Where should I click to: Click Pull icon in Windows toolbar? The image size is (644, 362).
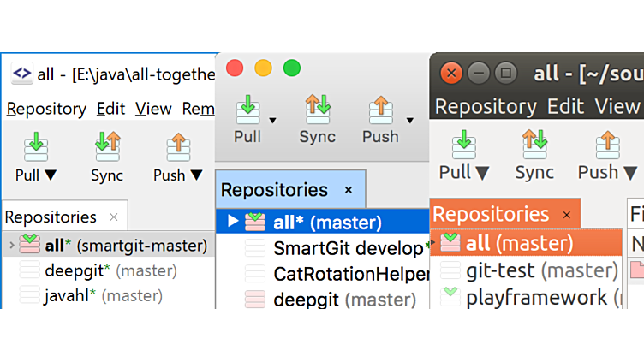tap(36, 147)
